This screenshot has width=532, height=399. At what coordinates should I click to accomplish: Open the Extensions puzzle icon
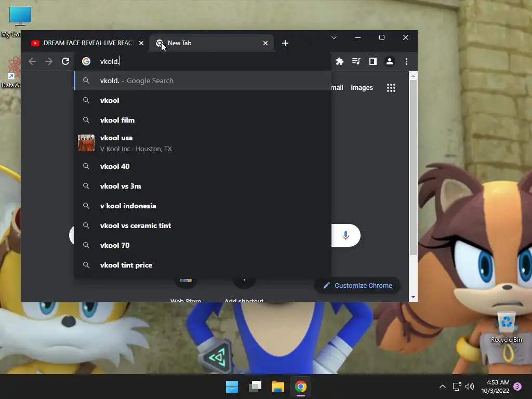coord(340,61)
